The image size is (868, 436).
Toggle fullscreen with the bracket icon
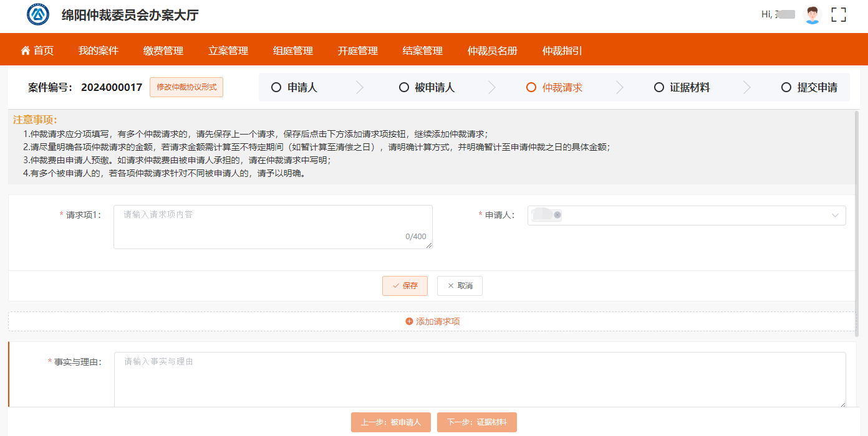pos(839,14)
